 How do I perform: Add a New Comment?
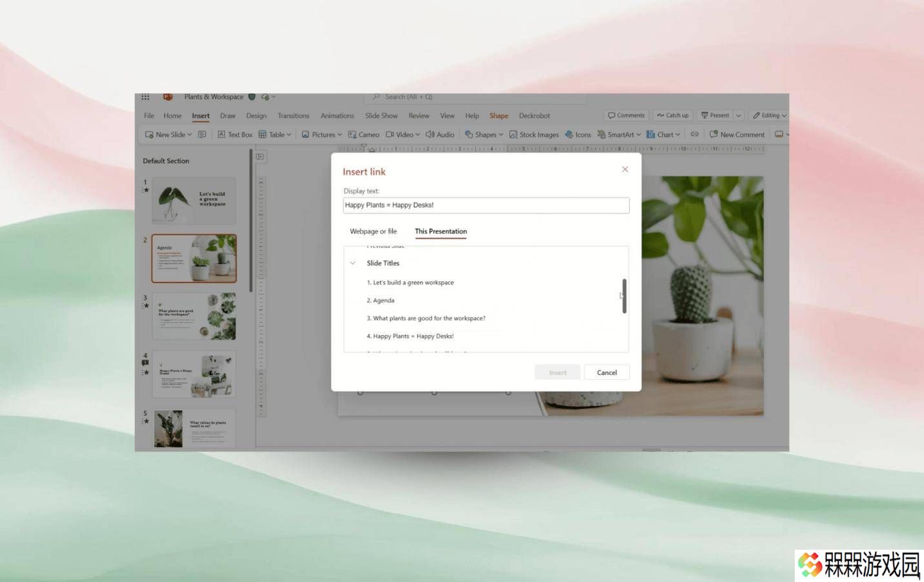click(737, 135)
